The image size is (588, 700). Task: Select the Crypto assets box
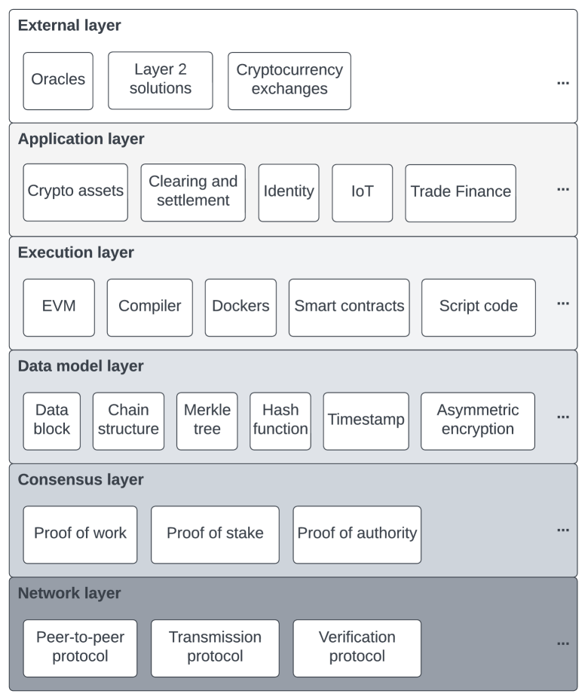(x=75, y=192)
